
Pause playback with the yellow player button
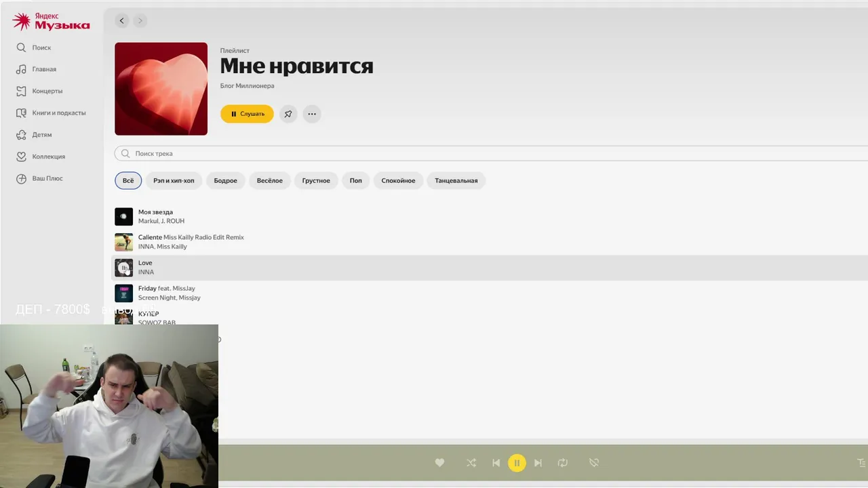517,463
